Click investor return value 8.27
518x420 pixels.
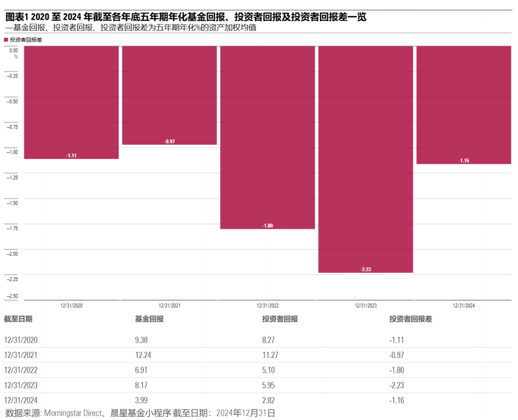(269, 340)
